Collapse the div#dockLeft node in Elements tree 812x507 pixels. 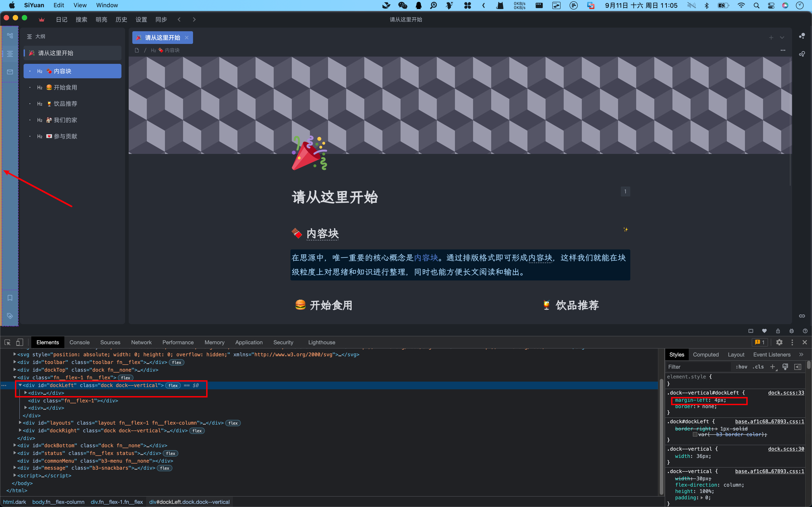[20, 385]
